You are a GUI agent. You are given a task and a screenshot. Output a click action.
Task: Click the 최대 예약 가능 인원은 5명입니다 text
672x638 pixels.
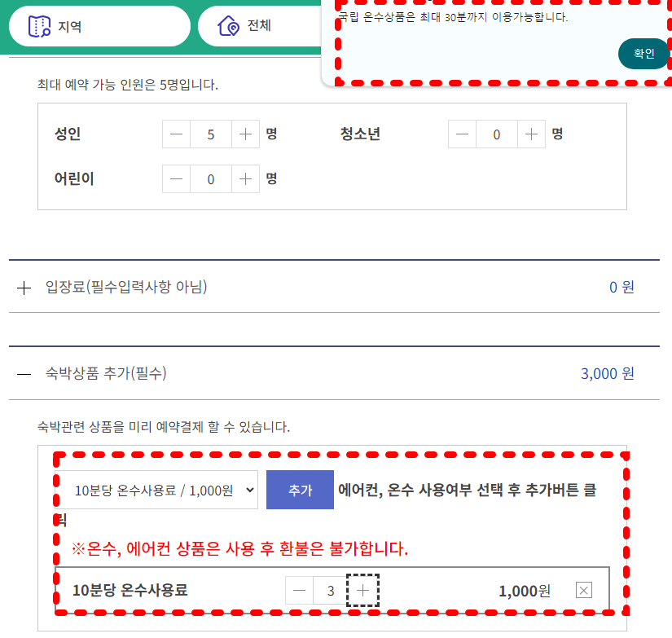click(128, 85)
